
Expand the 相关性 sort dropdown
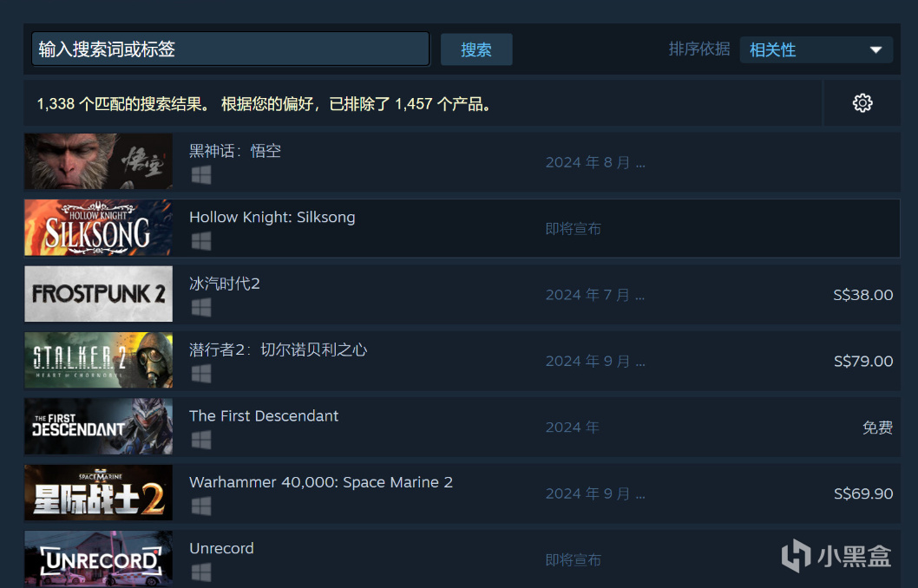(x=816, y=49)
